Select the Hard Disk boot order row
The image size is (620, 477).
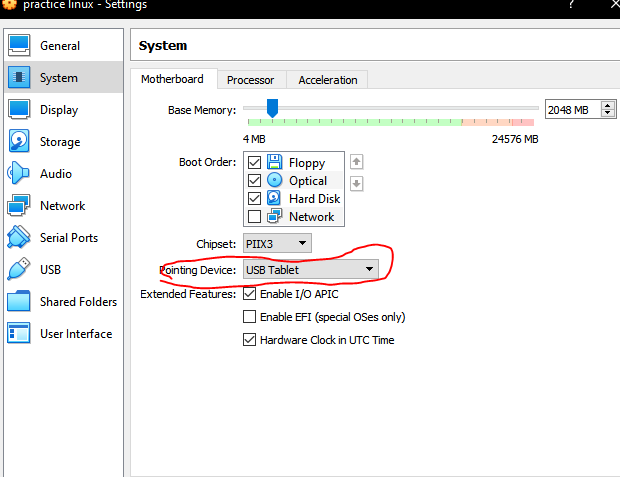(x=294, y=198)
